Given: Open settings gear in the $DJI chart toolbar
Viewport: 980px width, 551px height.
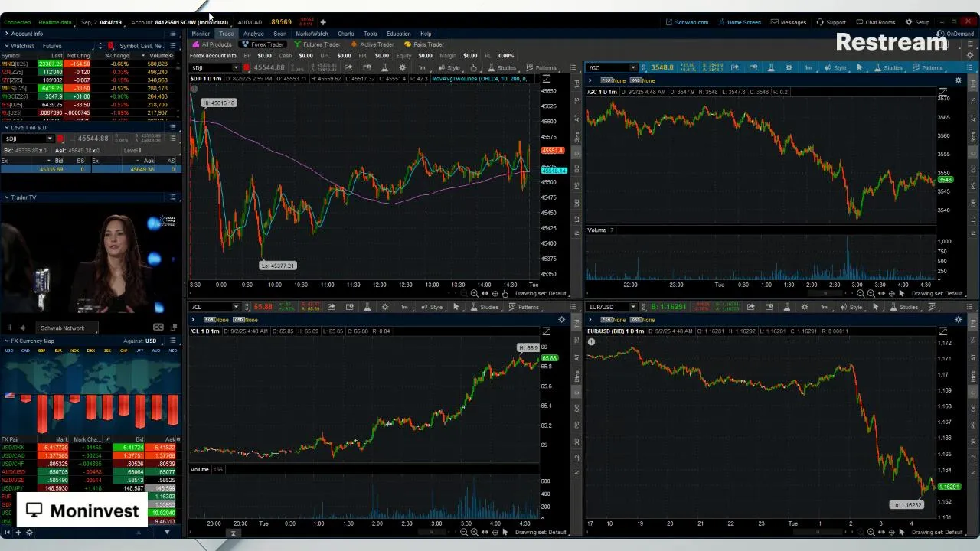Looking at the screenshot, I should (x=403, y=67).
